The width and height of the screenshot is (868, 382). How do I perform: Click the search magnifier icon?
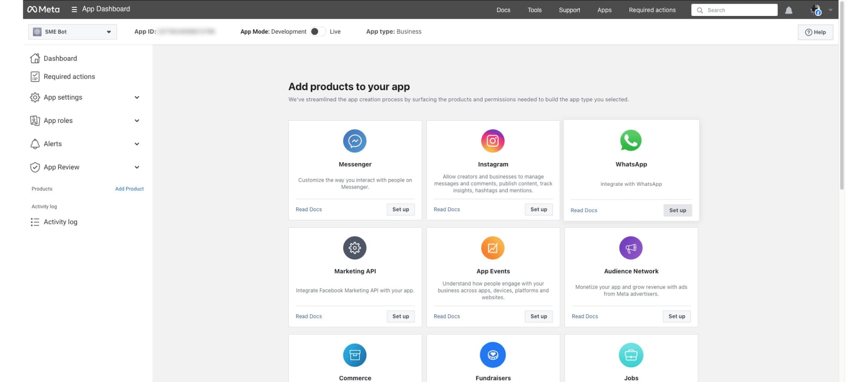tap(700, 10)
